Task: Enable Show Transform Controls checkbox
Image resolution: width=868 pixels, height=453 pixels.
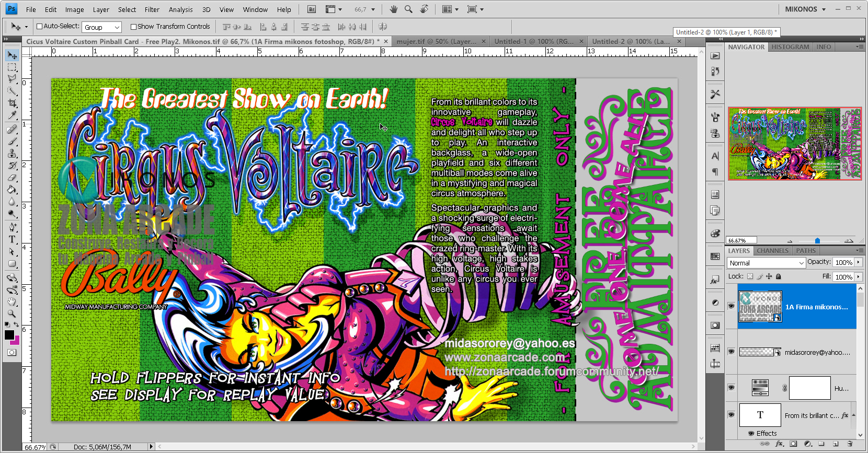Action: click(133, 27)
